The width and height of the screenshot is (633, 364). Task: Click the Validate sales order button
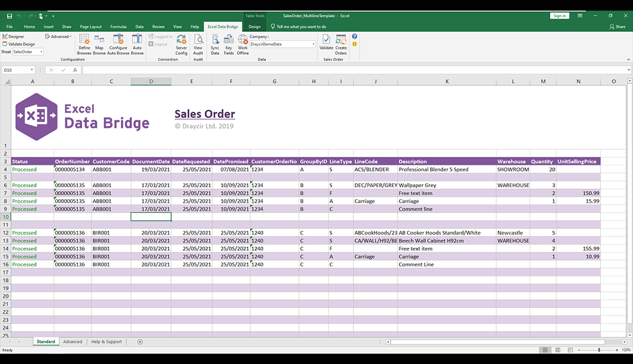click(x=326, y=42)
